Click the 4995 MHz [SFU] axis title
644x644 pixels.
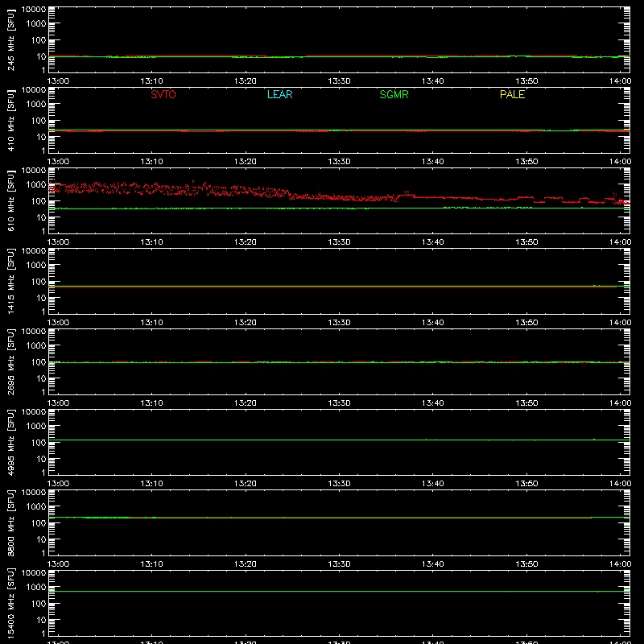coord(11,442)
